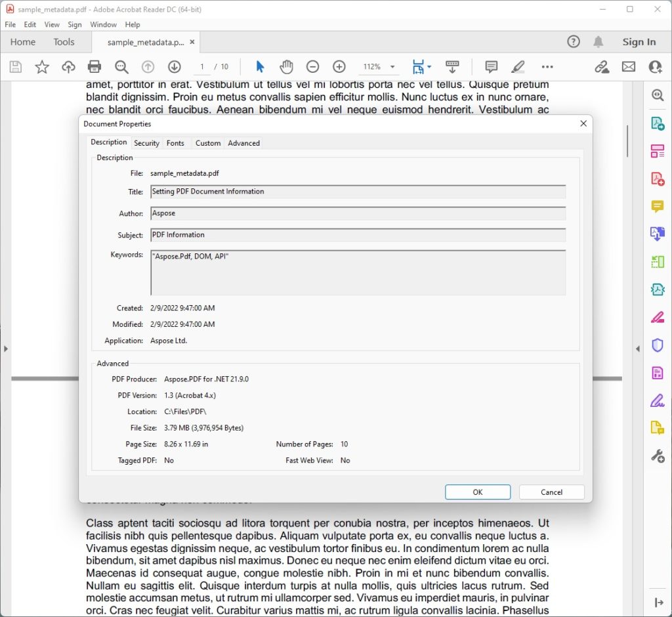Screen dimensions: 672x617
Task: Open the more tools ellipsis menu
Action: (x=547, y=66)
